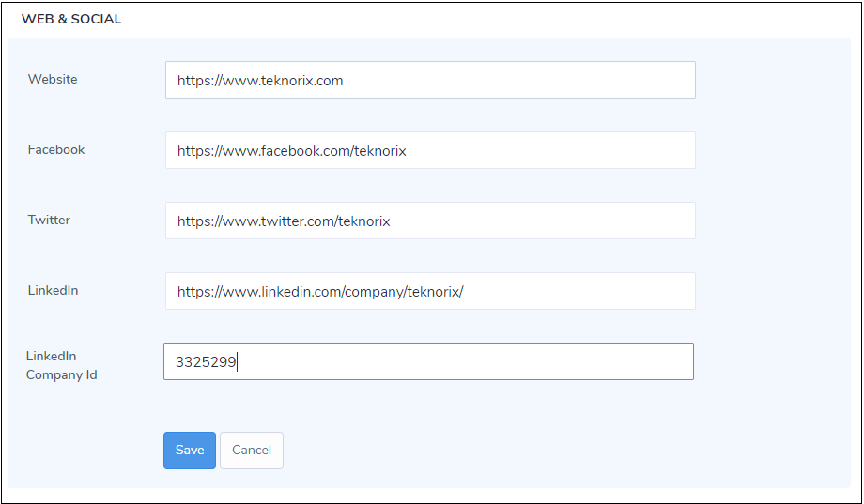Click the twitter.com/teknorix URL text
The width and height of the screenshot is (864, 504).
coord(284,221)
